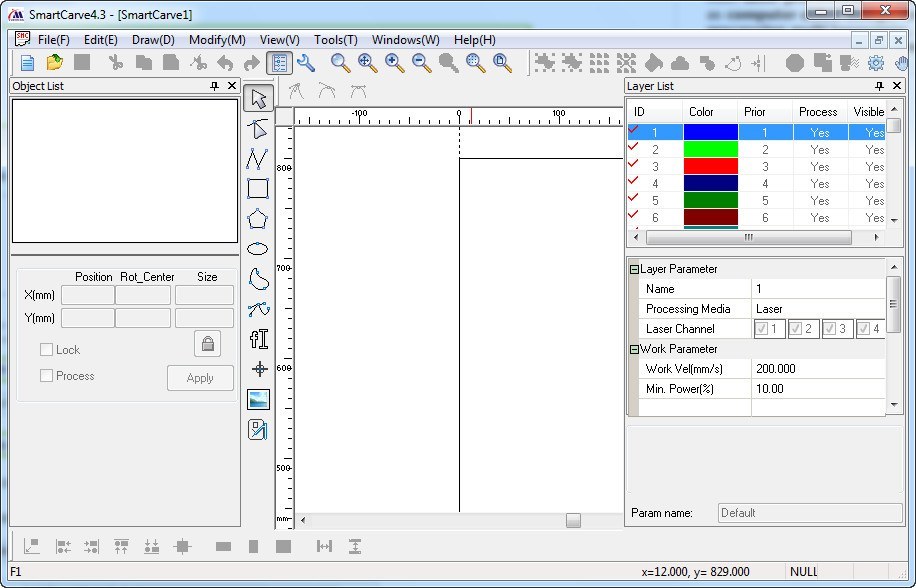This screenshot has height=588, width=916.
Task: Select the red color swatch of layer 3
Action: [710, 167]
